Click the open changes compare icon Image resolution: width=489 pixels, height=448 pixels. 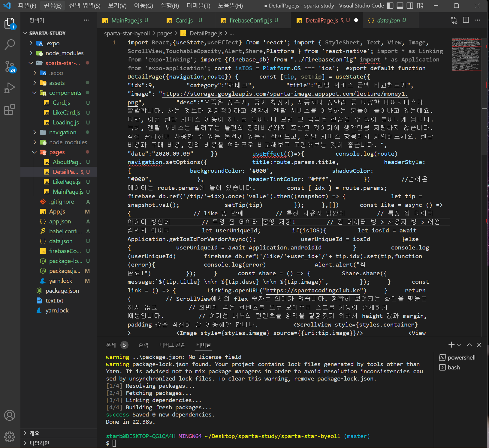[454, 20]
